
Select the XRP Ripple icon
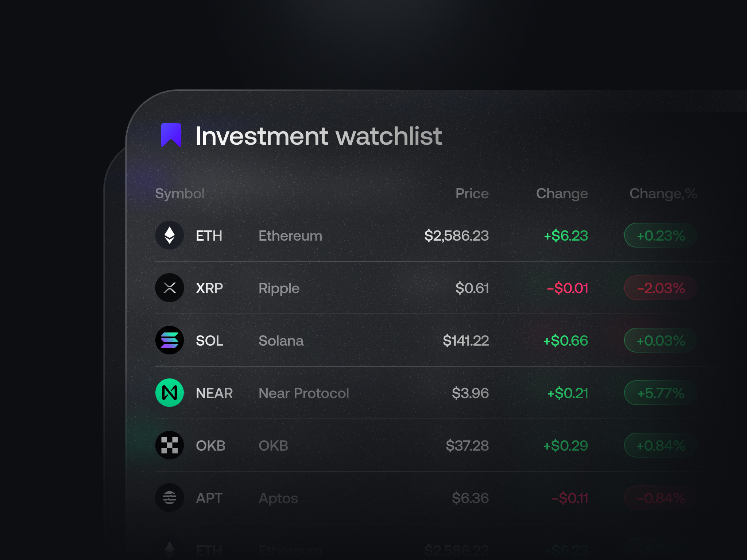click(x=170, y=288)
